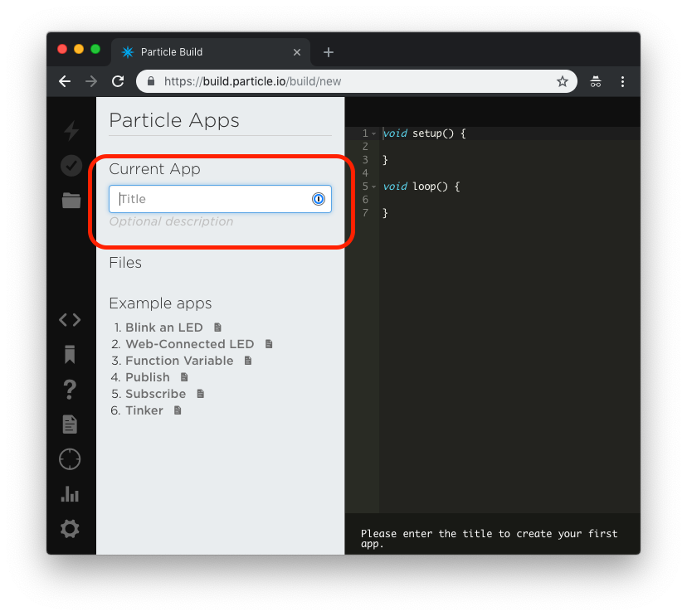The image size is (687, 616).
Task: Open the Blink an LED example
Action: (163, 327)
